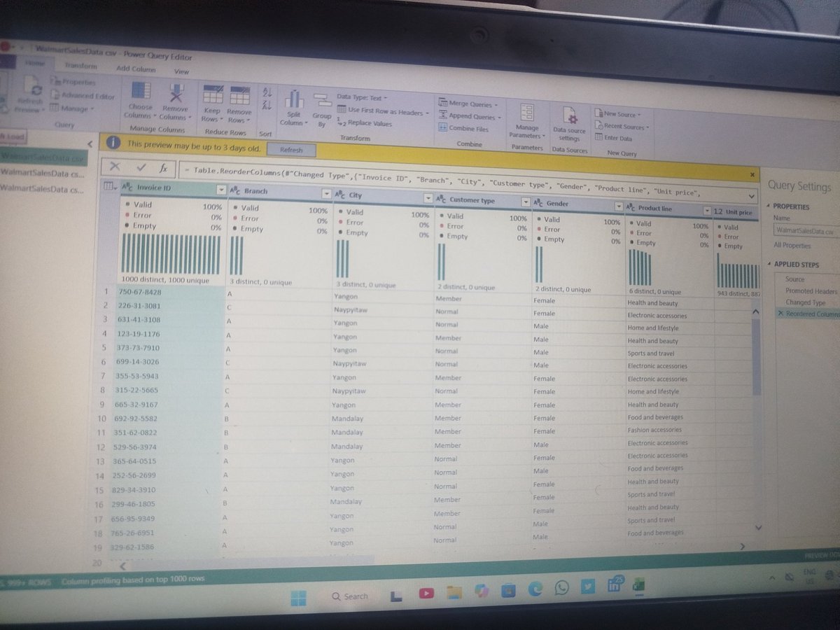840x630 pixels.
Task: Click Keep Rows icon
Action: tap(213, 95)
